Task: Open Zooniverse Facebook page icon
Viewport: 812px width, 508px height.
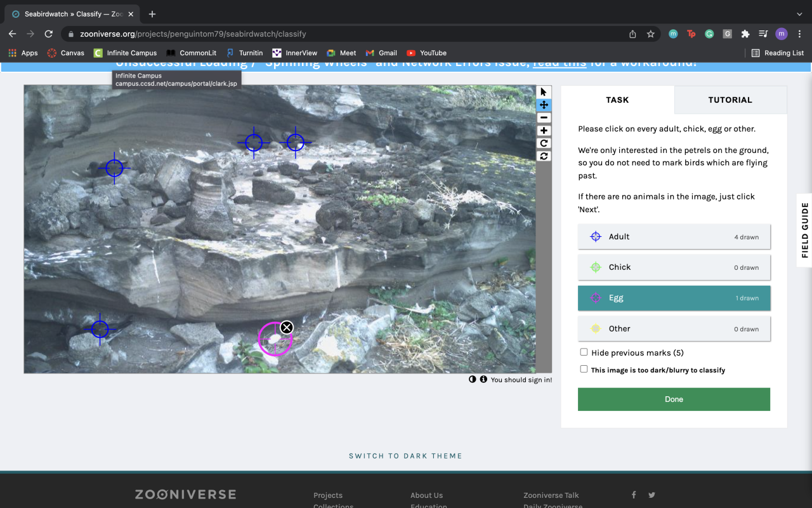Action: 633,495
